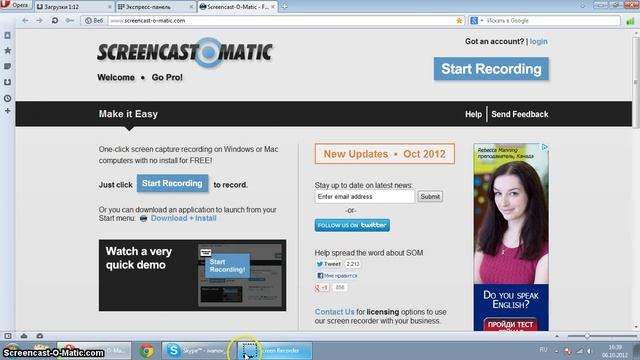Open the top sidebar panel icon
Screen dimensions: 640x360
click(x=7, y=36)
